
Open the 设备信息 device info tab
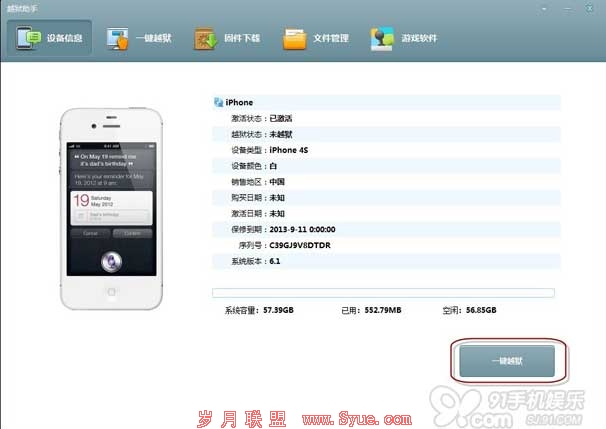click(49, 38)
